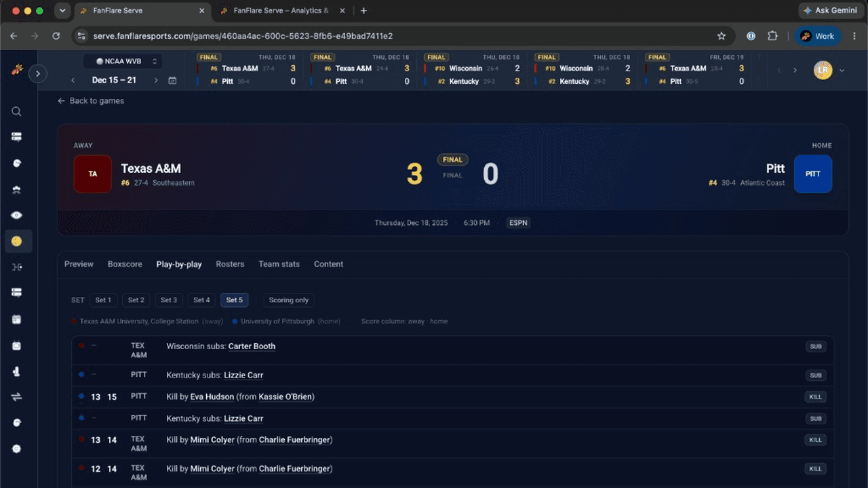Open Texas A&M 24-4 vs Pitt score card
868x488 pixels.
pyautogui.click(x=359, y=70)
